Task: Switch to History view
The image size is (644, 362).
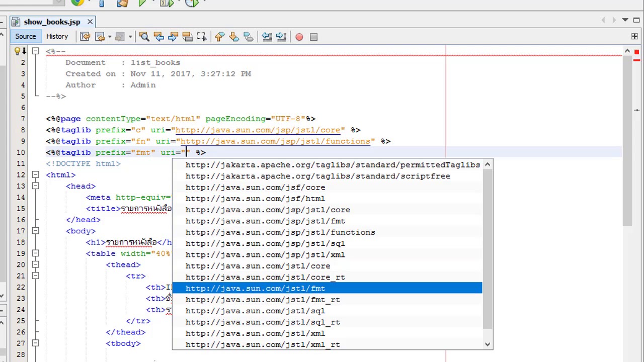Action: 57,36
